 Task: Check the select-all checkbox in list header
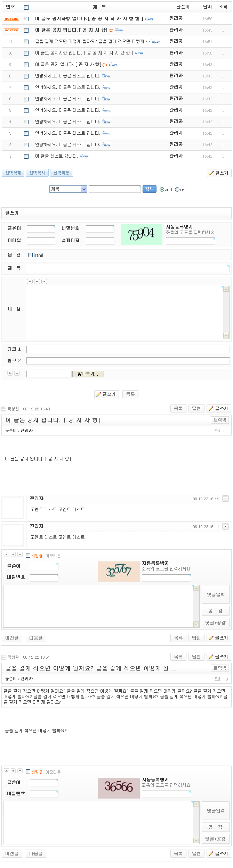click(x=26, y=7)
